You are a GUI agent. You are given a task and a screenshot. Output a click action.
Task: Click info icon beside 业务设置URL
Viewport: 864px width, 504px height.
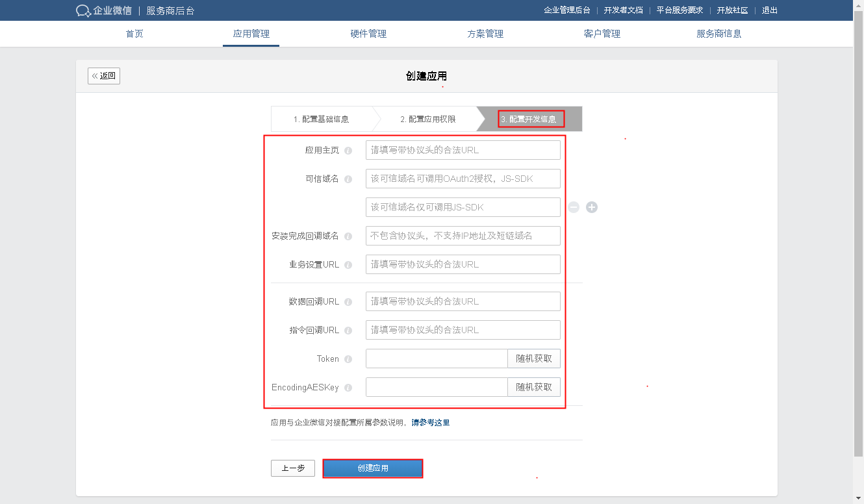348,265
